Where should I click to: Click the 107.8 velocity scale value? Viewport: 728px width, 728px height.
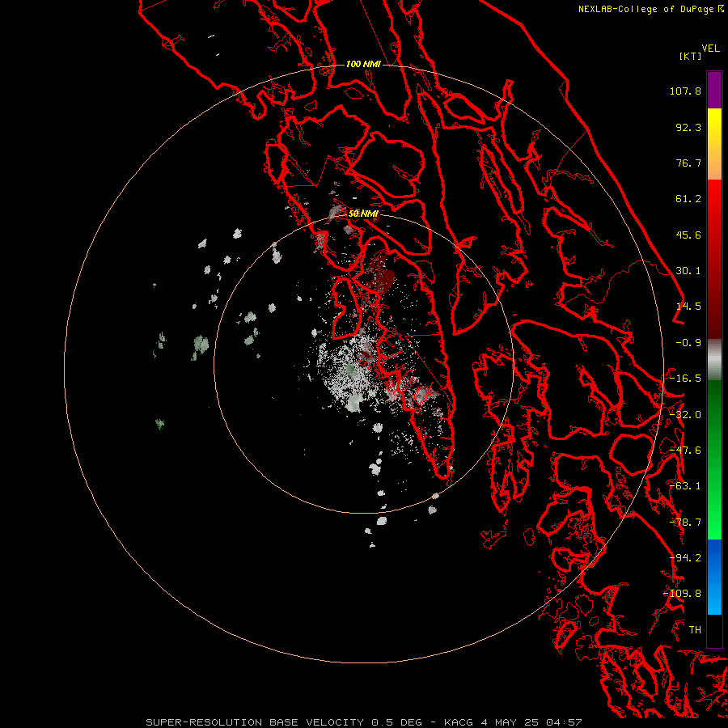[685, 91]
